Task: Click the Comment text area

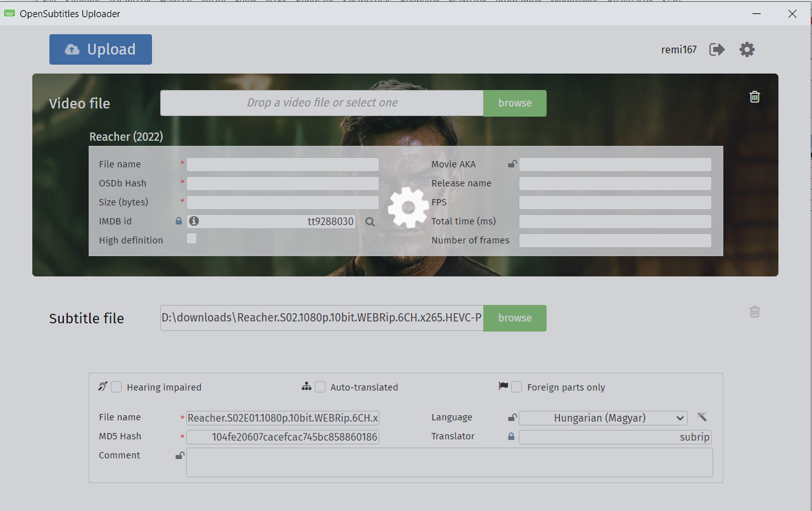Action: click(x=449, y=463)
